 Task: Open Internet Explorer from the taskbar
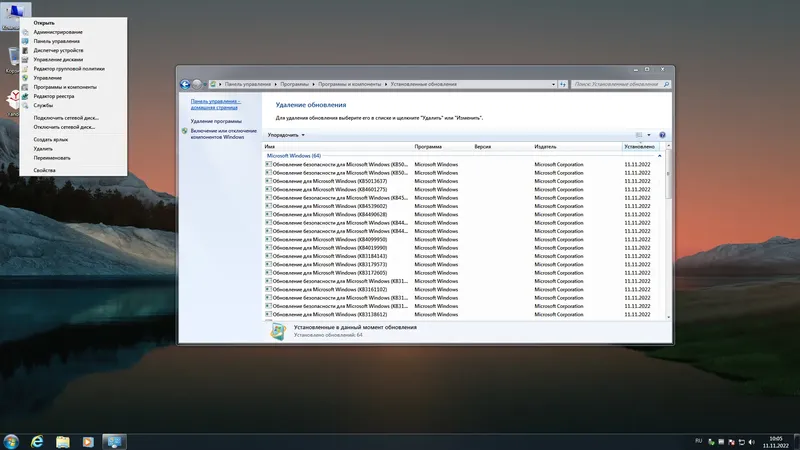point(37,441)
